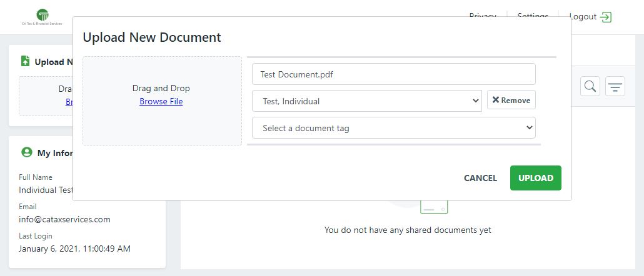
Task: Click the Last Login label
Action: [x=35, y=236]
